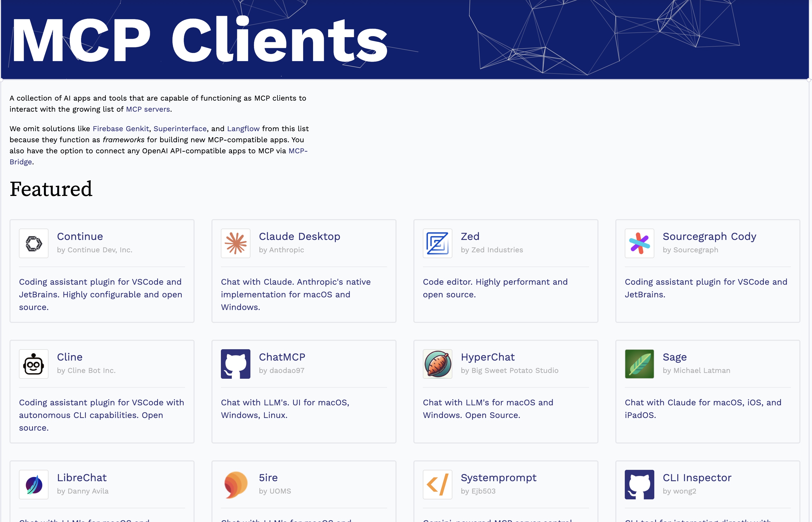
Task: Click the 5ire orange flame icon
Action: 235,485
